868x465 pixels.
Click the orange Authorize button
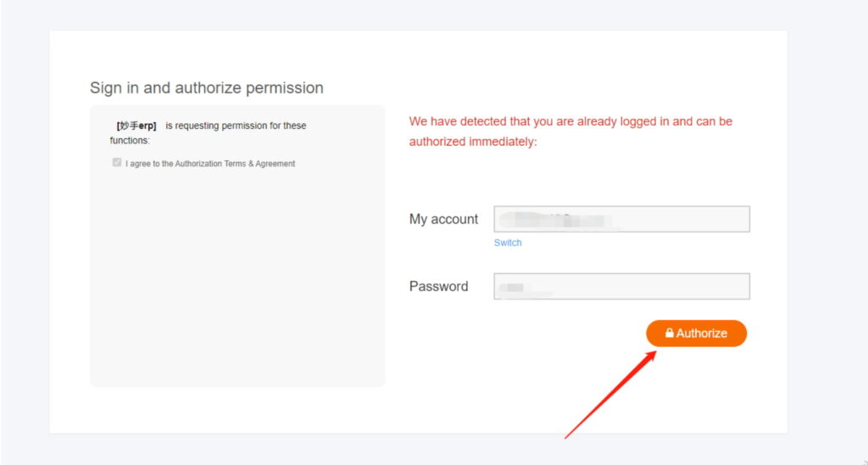coord(696,333)
